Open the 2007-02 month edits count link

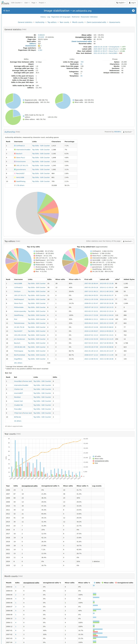pyautogui.click(x=16, y=634)
